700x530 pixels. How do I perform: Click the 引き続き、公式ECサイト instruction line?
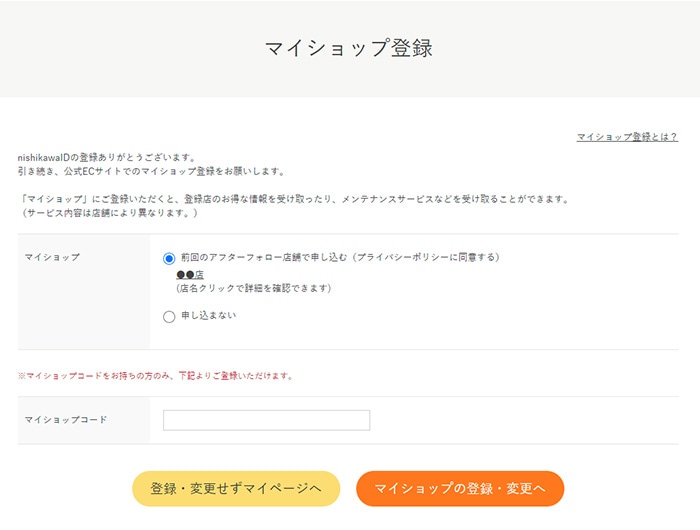(151, 171)
